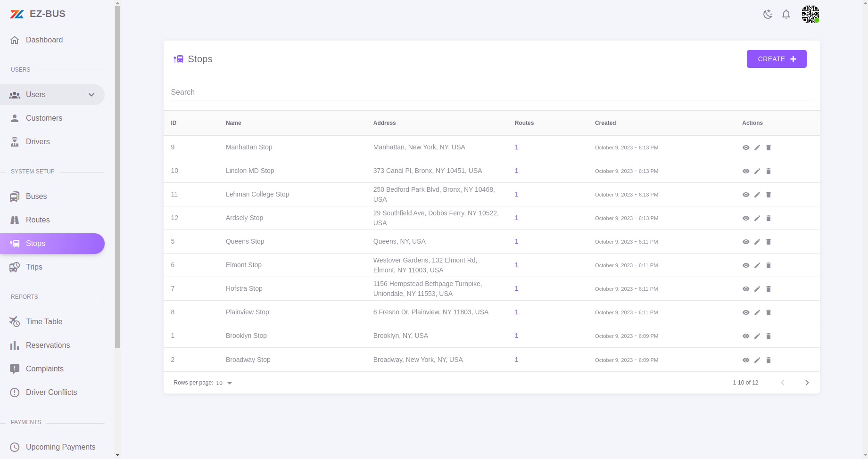Expand the Users sidebar section chevron
The height and width of the screenshot is (459, 868).
(x=91, y=95)
